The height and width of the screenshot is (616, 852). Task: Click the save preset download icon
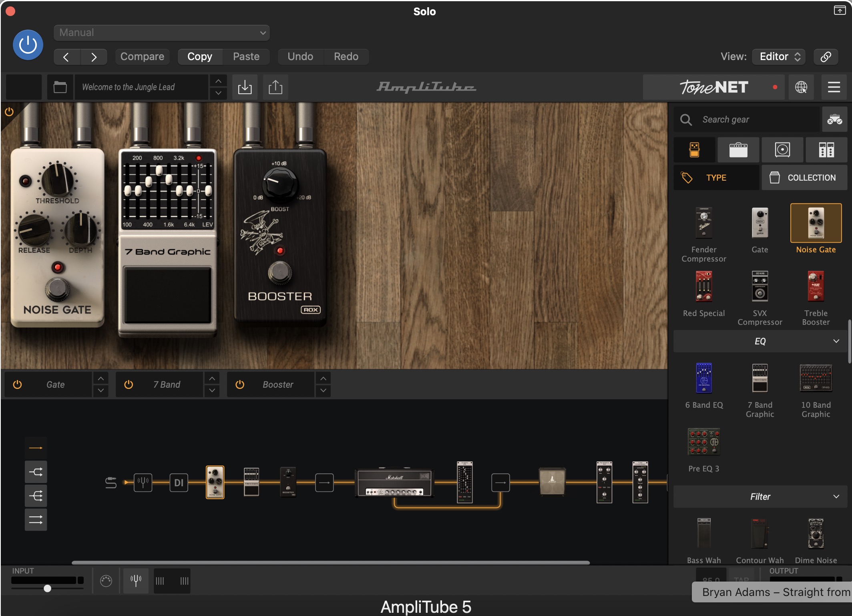(245, 87)
